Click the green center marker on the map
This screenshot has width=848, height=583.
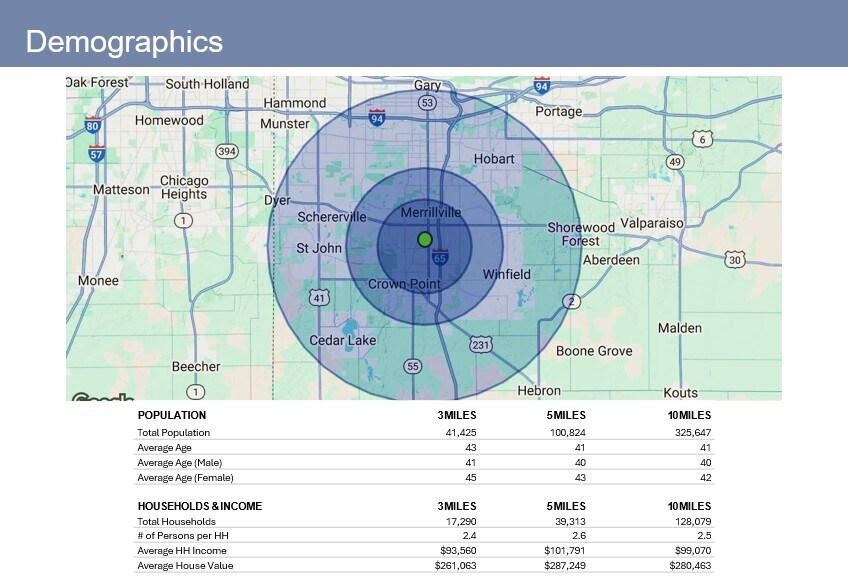(424, 239)
